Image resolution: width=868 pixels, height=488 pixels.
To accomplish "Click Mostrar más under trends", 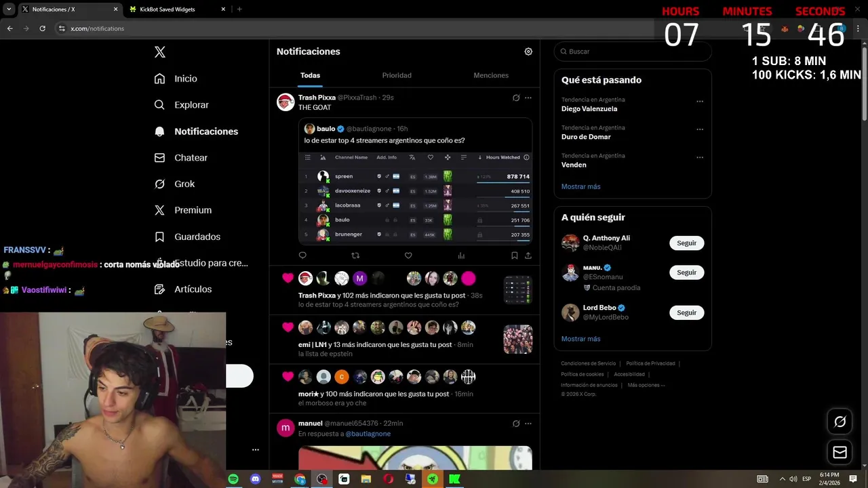I will (580, 186).
